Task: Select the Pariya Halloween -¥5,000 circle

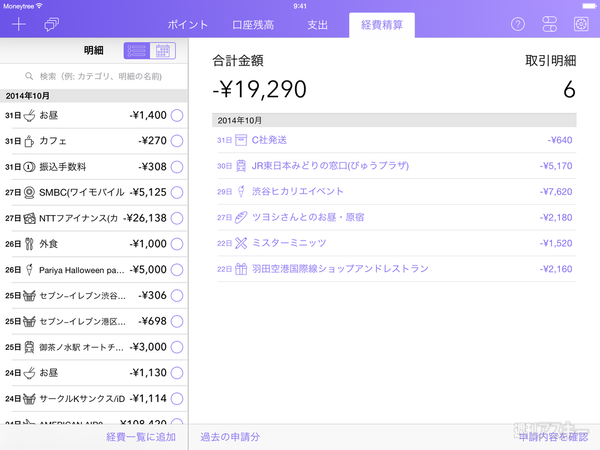Action: (177, 270)
